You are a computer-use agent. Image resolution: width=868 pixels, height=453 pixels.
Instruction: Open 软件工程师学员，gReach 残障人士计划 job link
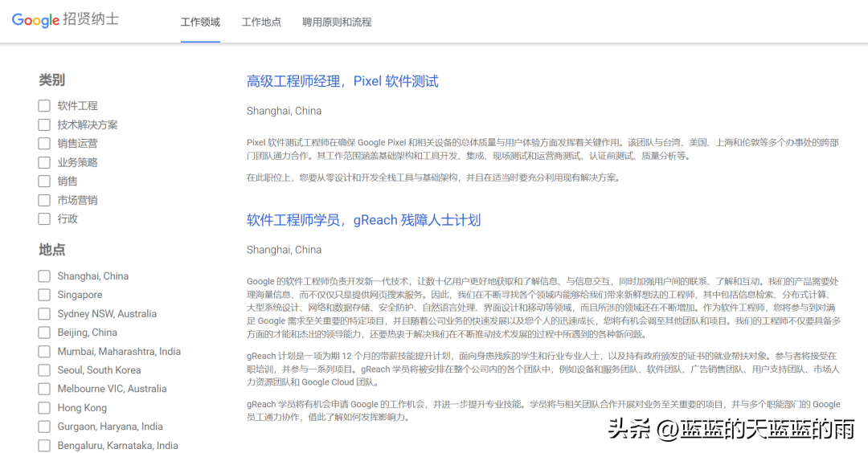click(363, 220)
